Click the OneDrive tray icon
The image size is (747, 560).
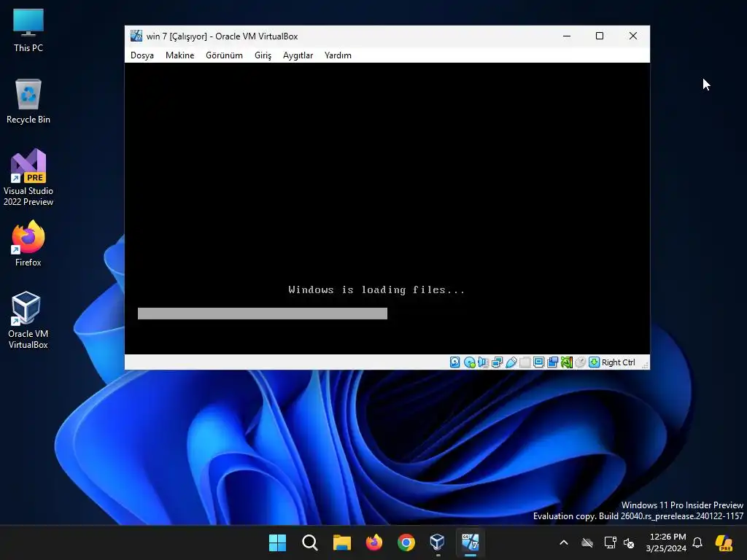click(587, 542)
